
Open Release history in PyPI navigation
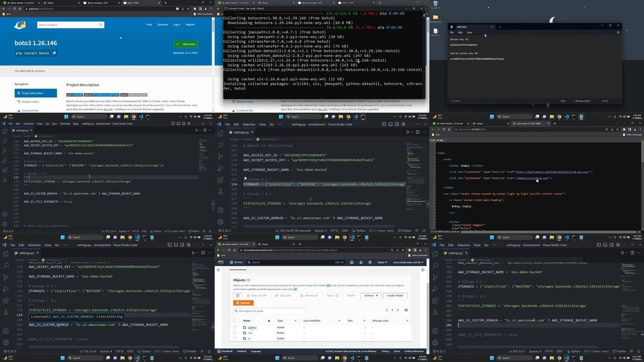pyautogui.click(x=30, y=102)
